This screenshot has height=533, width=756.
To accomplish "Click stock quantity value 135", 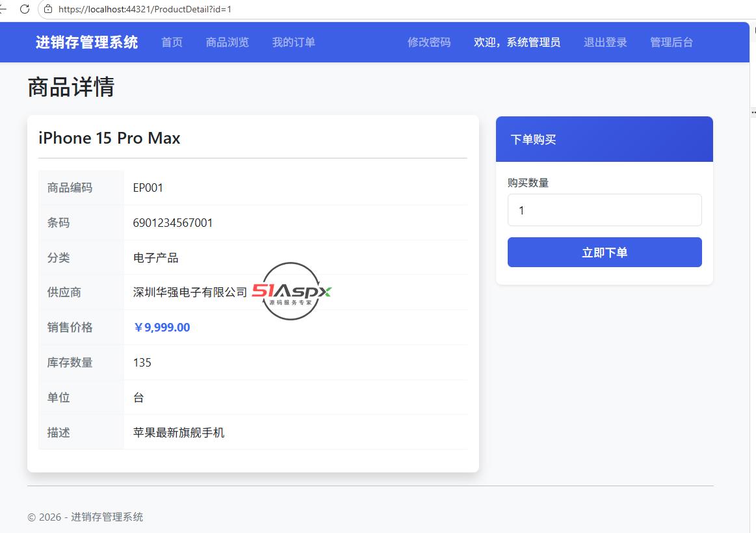I will tap(142, 363).
